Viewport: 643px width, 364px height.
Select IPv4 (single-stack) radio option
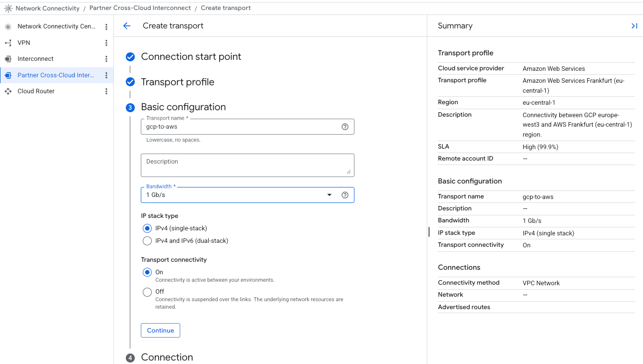(x=147, y=228)
